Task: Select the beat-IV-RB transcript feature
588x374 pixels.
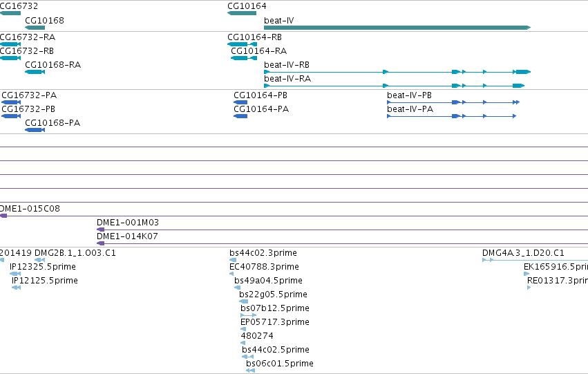Action: coord(397,72)
